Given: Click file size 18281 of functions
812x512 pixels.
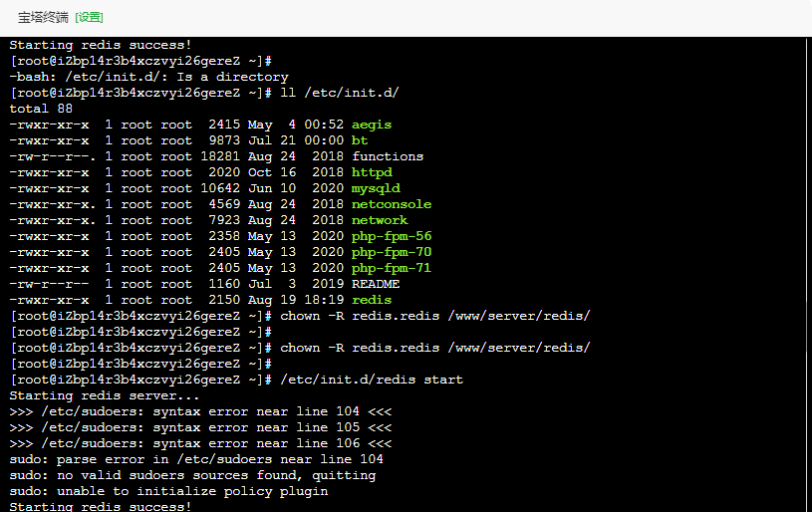Looking at the screenshot, I should (x=220, y=156).
